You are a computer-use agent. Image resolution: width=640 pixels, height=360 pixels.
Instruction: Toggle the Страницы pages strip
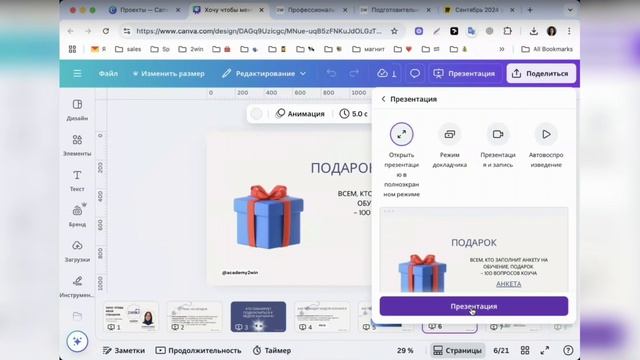tap(457, 351)
